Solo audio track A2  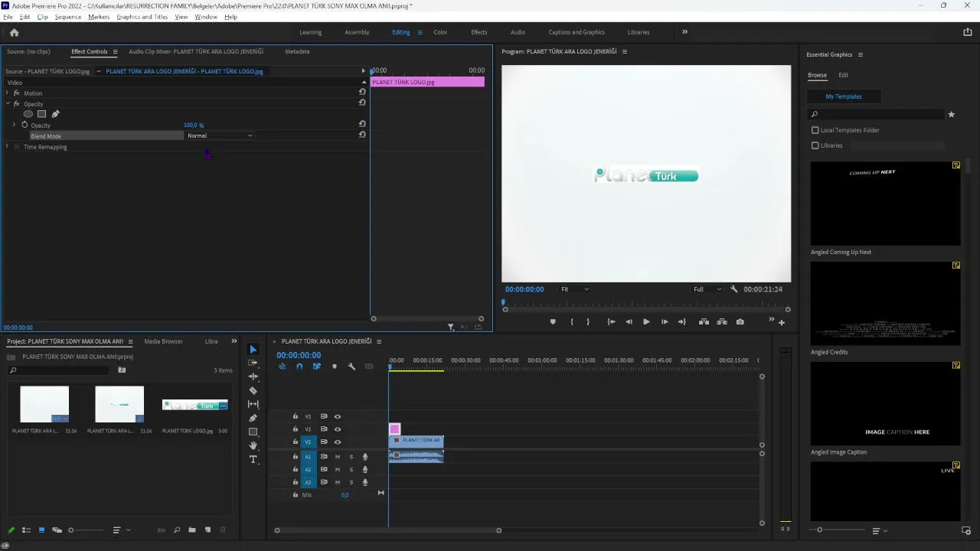pyautogui.click(x=351, y=470)
